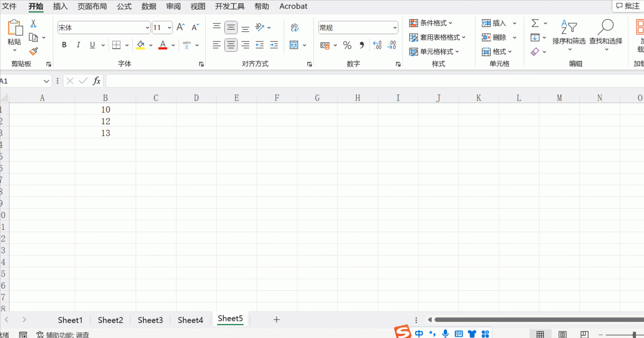
Task: Select the Format Painter brush icon
Action: coord(33,51)
